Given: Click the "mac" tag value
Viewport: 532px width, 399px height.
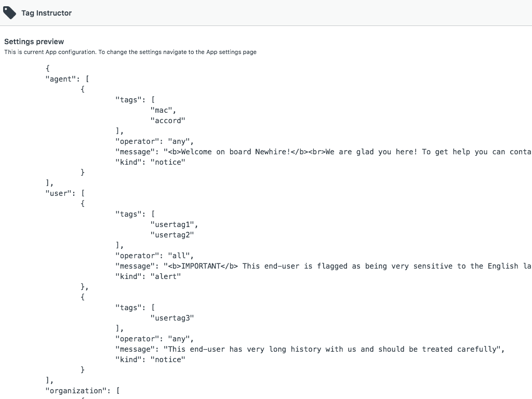Looking at the screenshot, I should pyautogui.click(x=163, y=110).
